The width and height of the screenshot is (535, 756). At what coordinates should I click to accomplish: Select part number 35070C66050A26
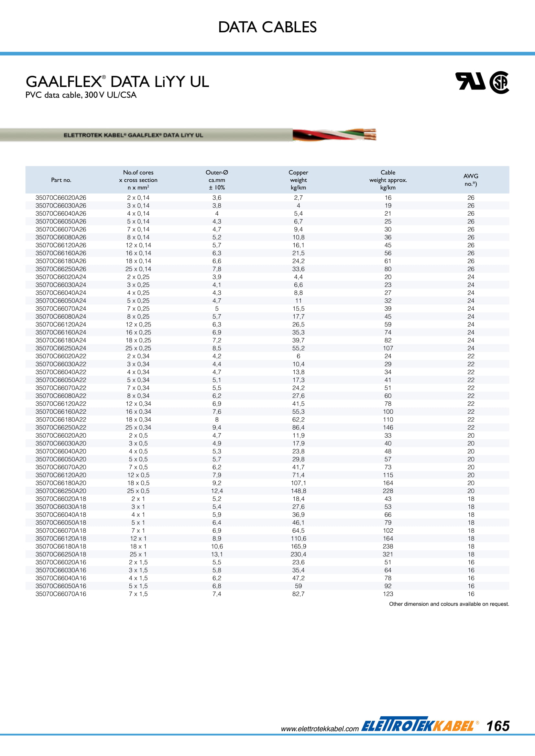click(61, 221)
